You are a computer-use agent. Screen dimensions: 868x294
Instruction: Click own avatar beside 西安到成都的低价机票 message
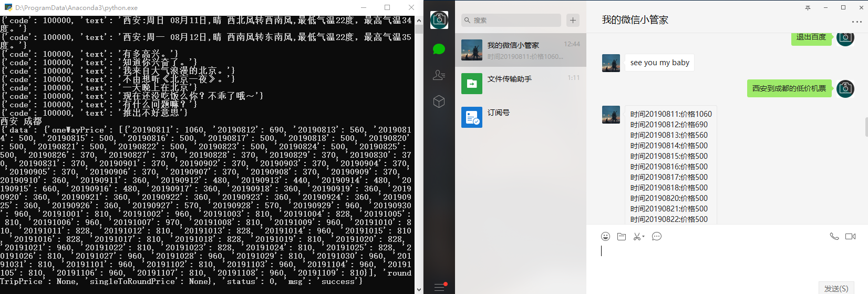coord(845,88)
